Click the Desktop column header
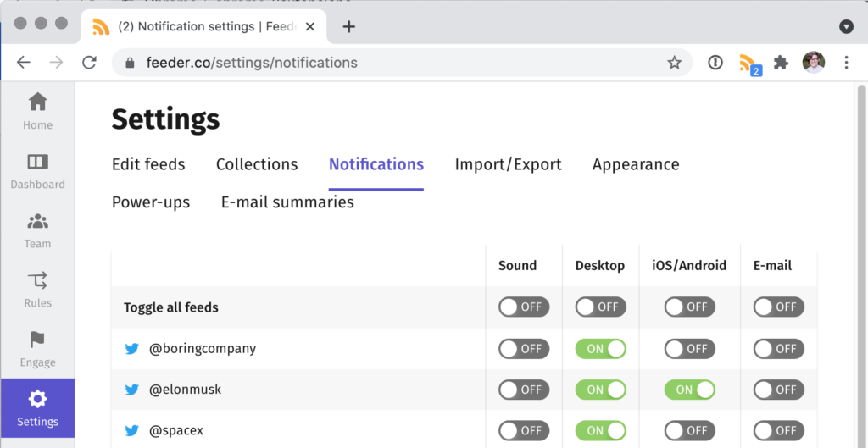This screenshot has width=868, height=448. 600,266
